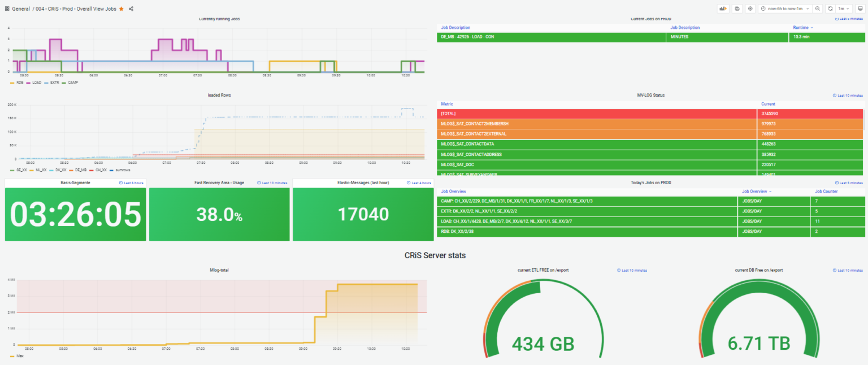This screenshot has width=868, height=365.
Task: Open the dashboards grid icon top-left
Action: click(x=6, y=8)
